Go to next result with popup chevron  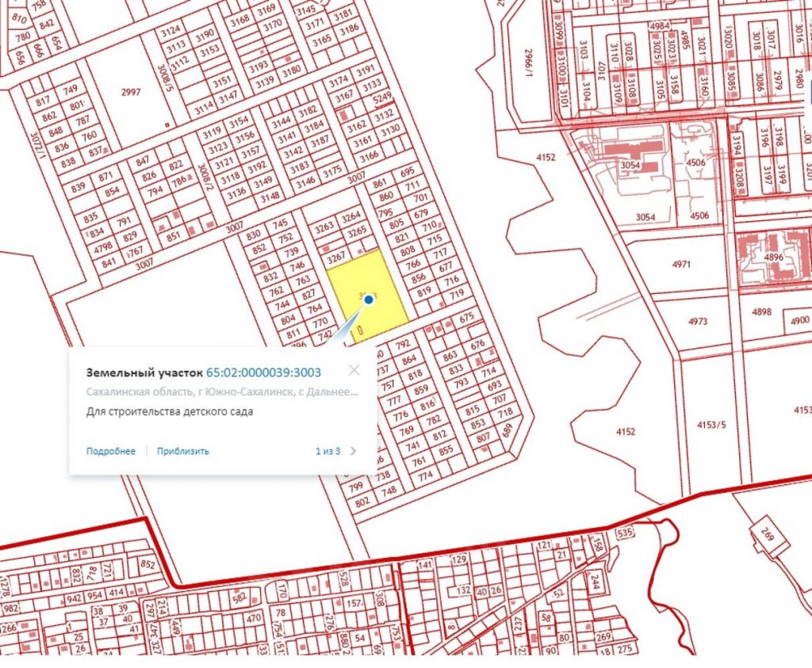[x=353, y=451]
